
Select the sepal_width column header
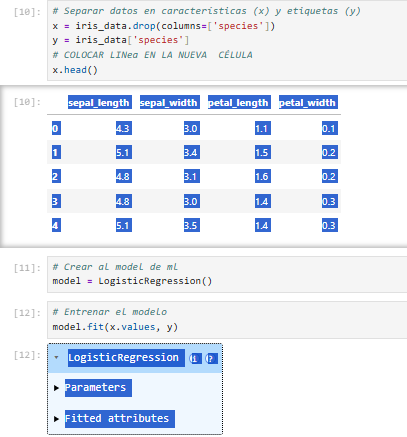pyautogui.click(x=170, y=102)
